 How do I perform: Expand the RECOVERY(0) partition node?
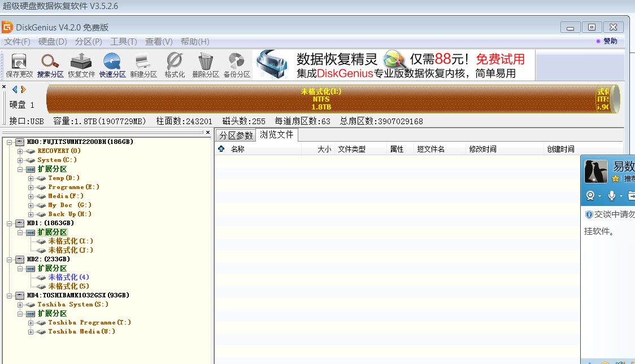tap(20, 151)
